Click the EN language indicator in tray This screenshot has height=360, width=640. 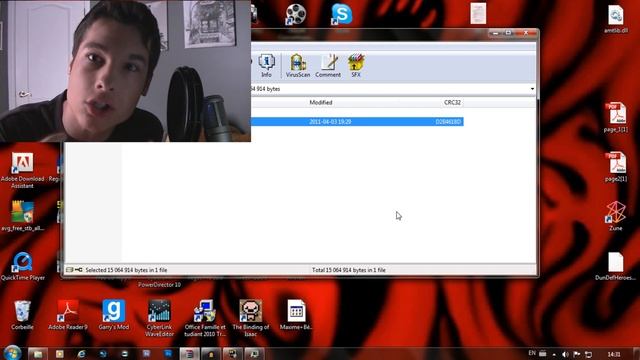pyautogui.click(x=532, y=353)
